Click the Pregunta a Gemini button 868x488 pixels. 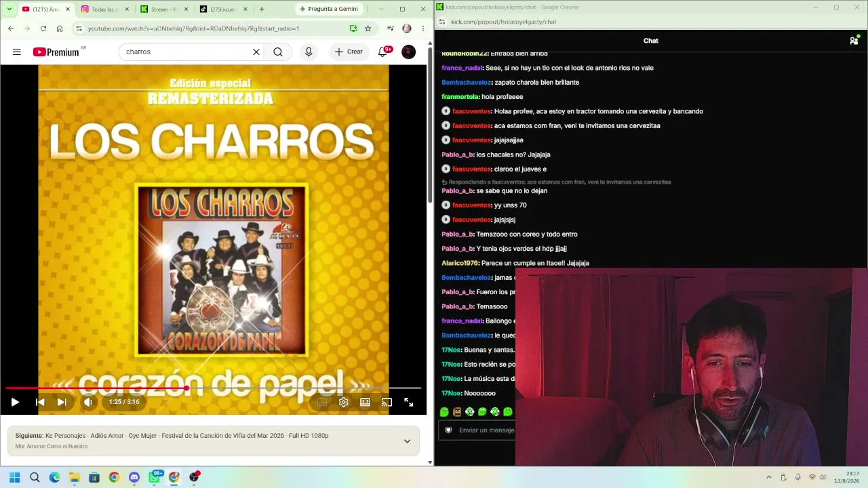click(329, 9)
